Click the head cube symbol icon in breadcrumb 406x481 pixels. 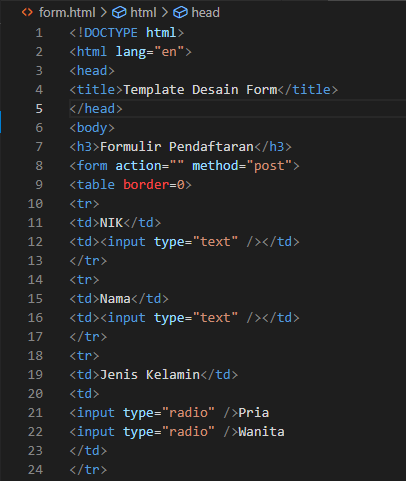(180, 13)
